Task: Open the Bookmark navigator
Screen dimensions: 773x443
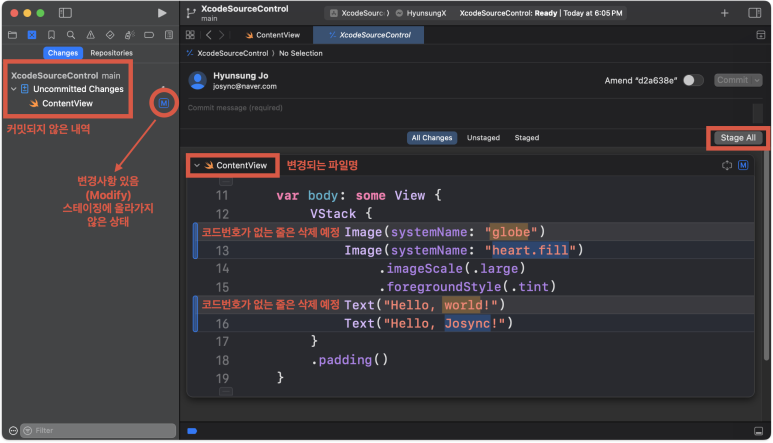Action: pyautogui.click(x=51, y=35)
